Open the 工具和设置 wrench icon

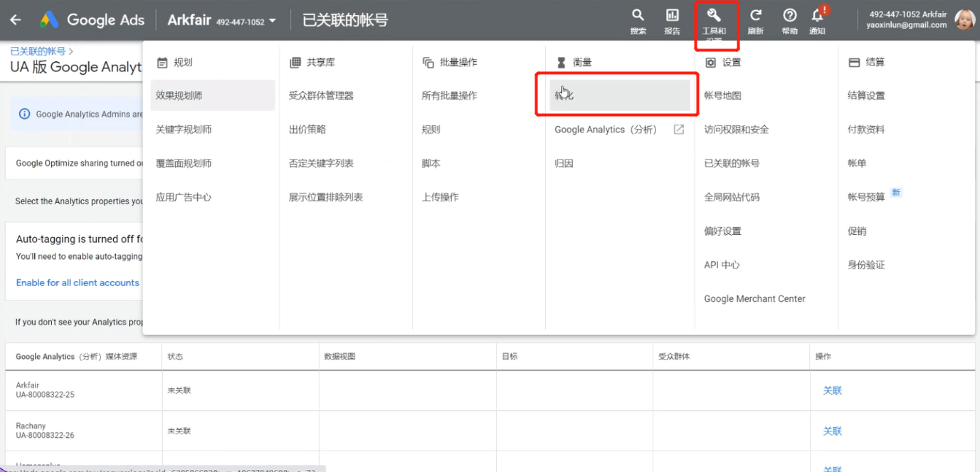[716, 20]
